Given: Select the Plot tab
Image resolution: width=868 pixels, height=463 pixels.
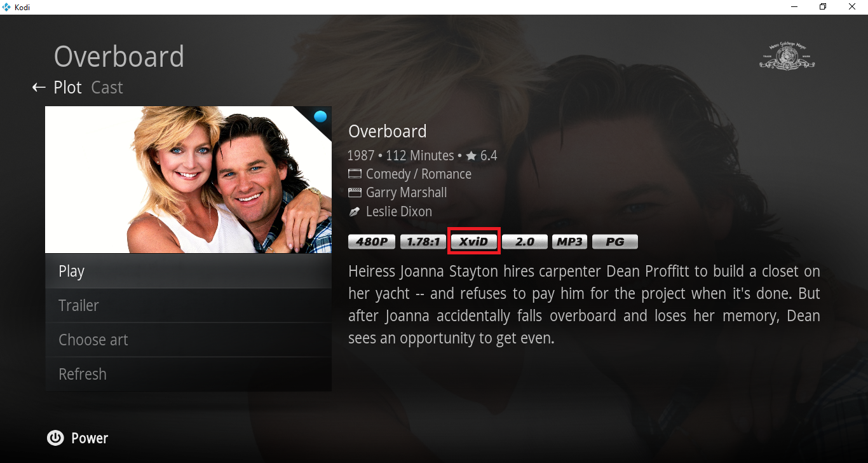Looking at the screenshot, I should pyautogui.click(x=67, y=87).
